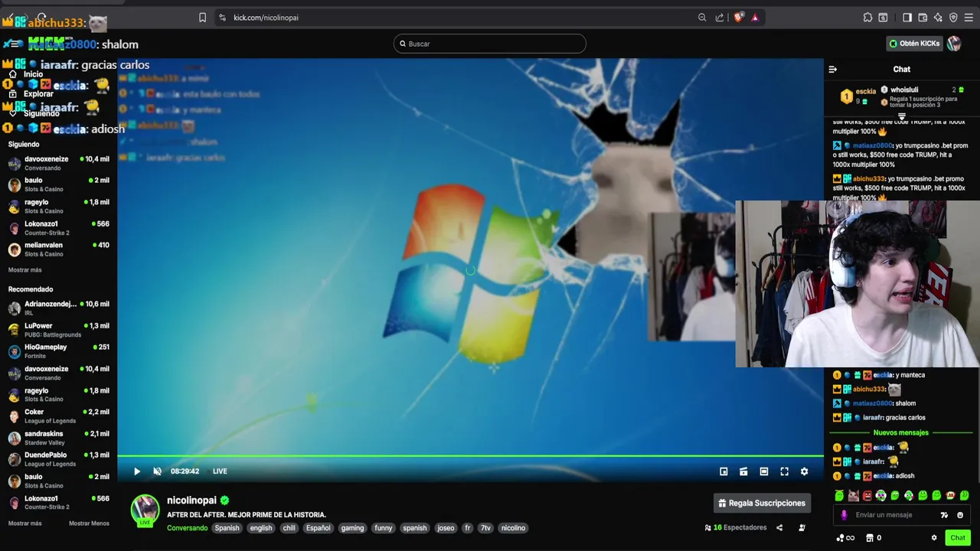Viewport: 980px width, 551px height.
Task: Open Brave Rewards triangle icon
Action: 755,18
